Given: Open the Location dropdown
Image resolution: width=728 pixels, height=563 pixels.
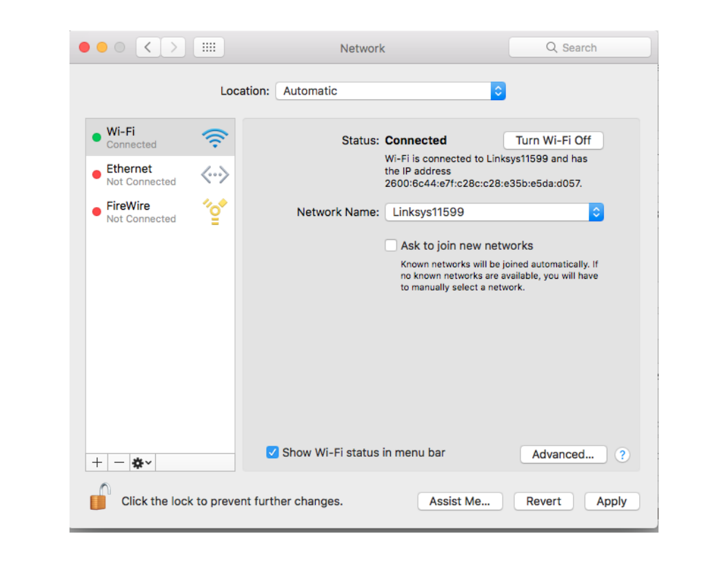Looking at the screenshot, I should 390,91.
